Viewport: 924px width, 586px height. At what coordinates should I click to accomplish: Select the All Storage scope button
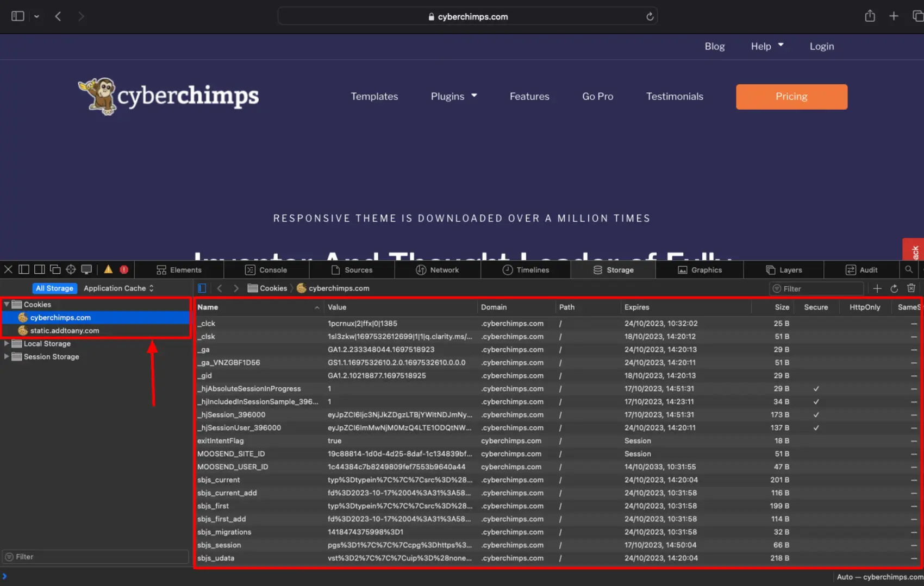click(x=54, y=288)
